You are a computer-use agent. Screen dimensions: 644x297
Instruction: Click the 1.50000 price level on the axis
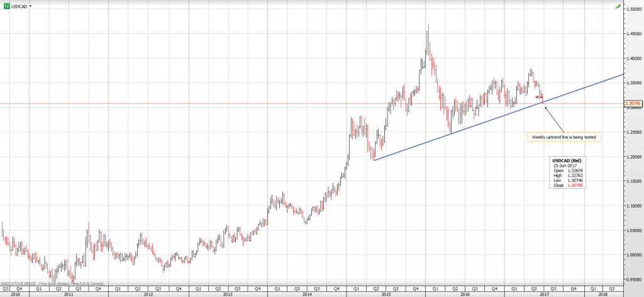click(x=633, y=9)
